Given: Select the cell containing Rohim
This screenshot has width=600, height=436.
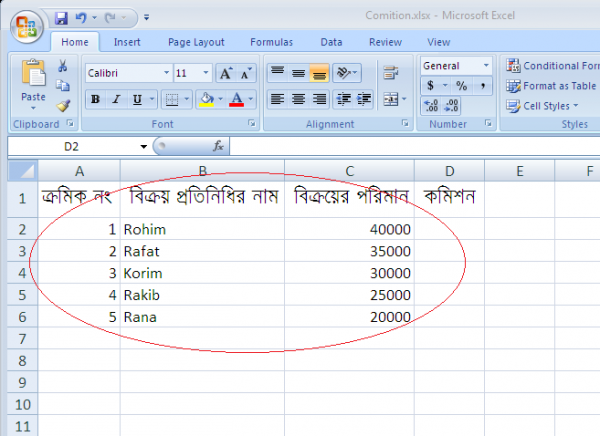Looking at the screenshot, I should [x=202, y=229].
